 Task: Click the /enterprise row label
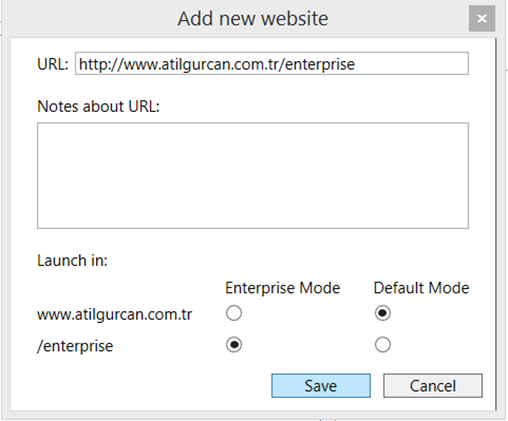coord(75,346)
